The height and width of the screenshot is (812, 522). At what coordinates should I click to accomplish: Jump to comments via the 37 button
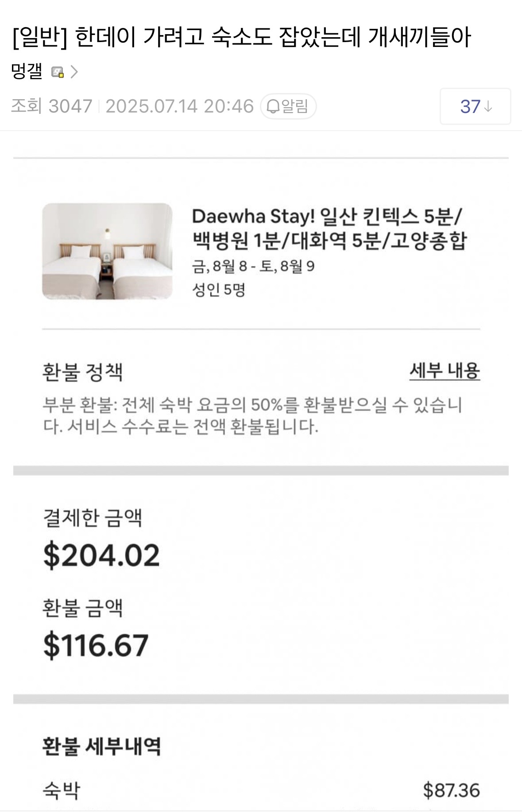475,106
